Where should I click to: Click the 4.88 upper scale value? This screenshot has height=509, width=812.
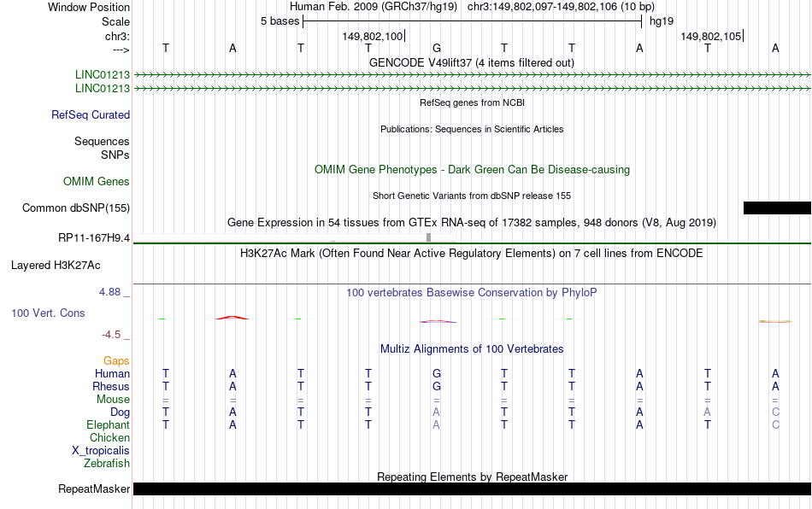click(x=109, y=292)
